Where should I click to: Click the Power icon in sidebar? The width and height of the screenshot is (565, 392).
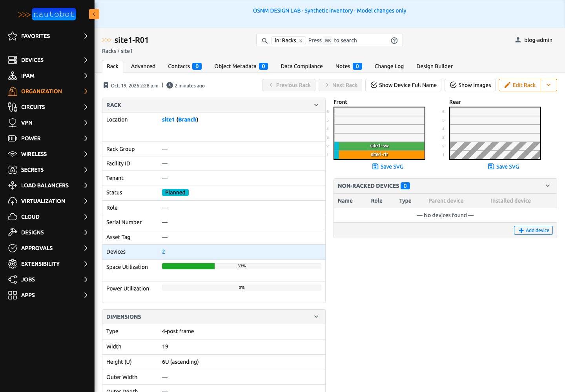[13, 138]
